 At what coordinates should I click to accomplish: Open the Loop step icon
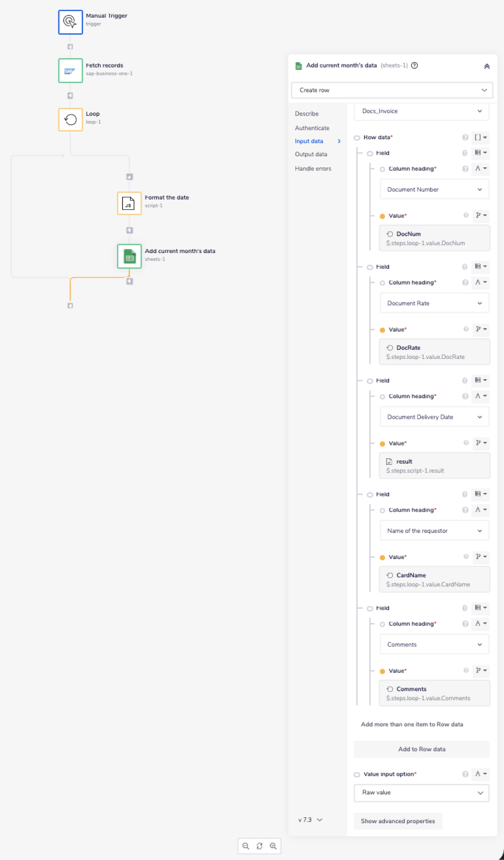pos(70,119)
